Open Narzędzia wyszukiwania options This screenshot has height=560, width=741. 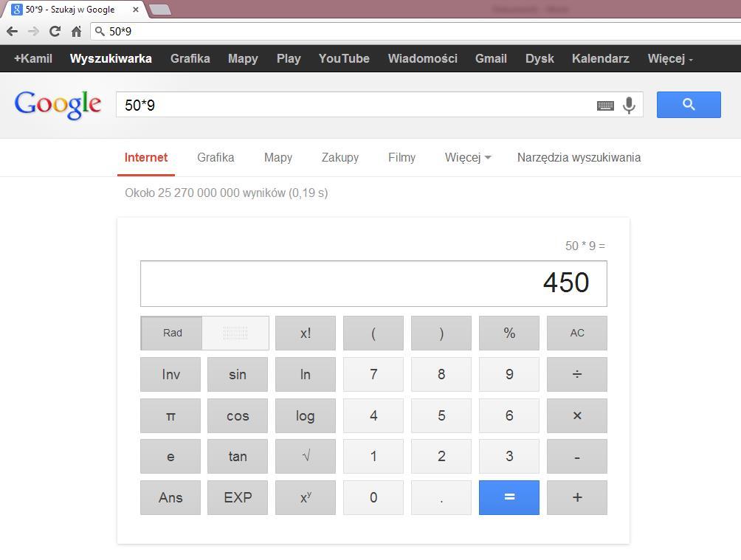pos(579,157)
